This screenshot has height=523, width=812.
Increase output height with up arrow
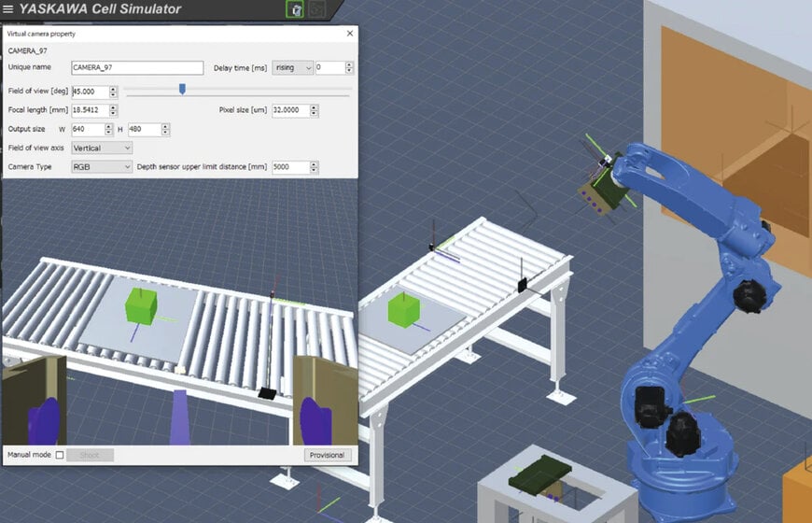[165, 126]
